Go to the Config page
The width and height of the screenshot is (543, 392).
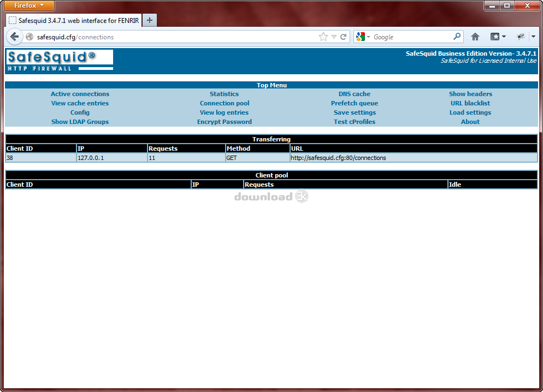[80, 112]
